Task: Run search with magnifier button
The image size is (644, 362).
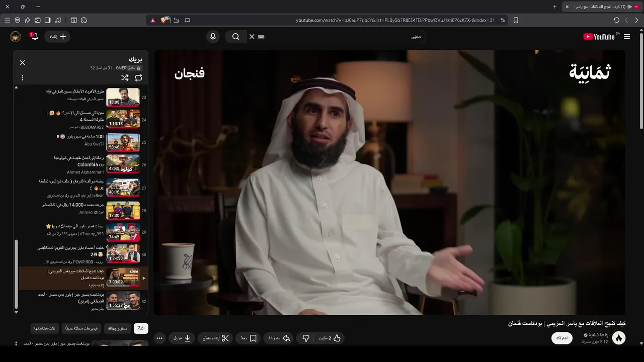Action: pos(235,37)
